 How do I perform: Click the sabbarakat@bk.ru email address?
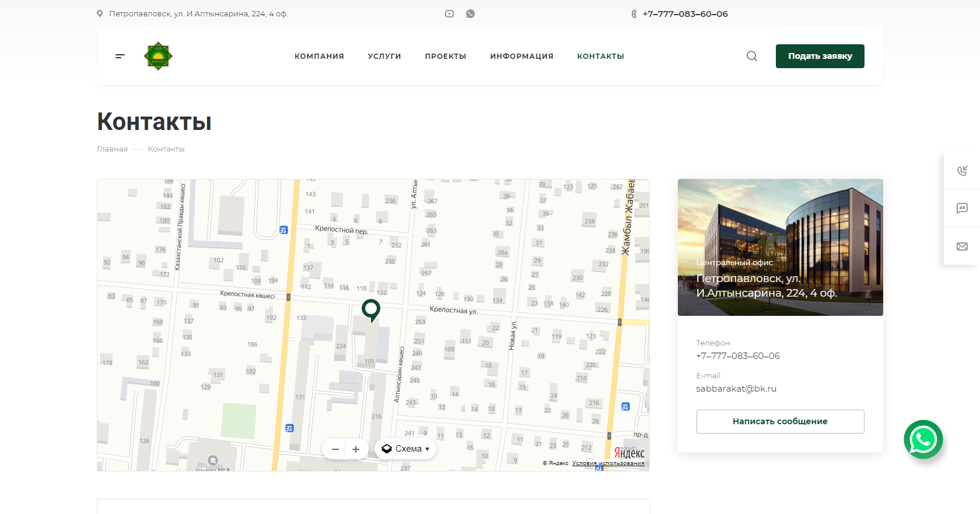(736, 389)
